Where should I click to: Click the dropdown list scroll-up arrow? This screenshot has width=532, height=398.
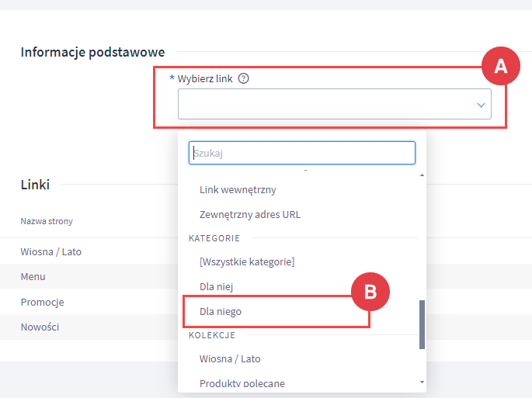[x=422, y=175]
